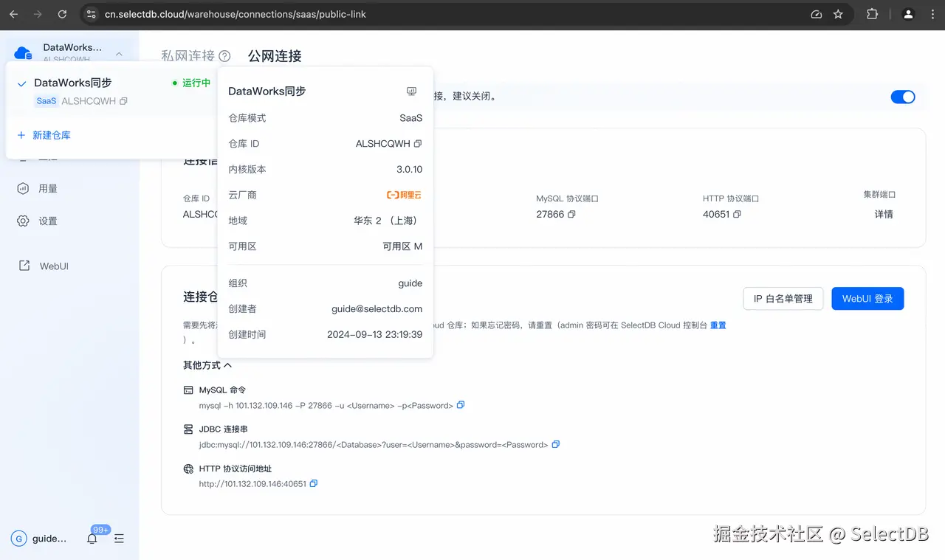Open IP 白名单管理
The image size is (945, 560).
783,299
